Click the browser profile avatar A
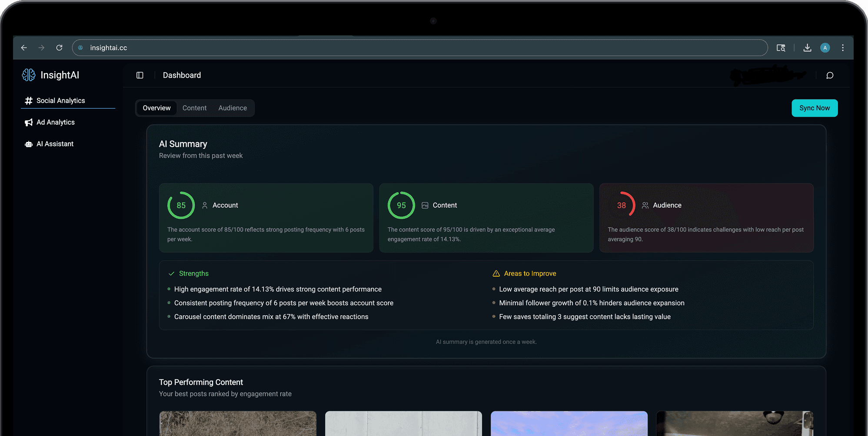 click(825, 48)
